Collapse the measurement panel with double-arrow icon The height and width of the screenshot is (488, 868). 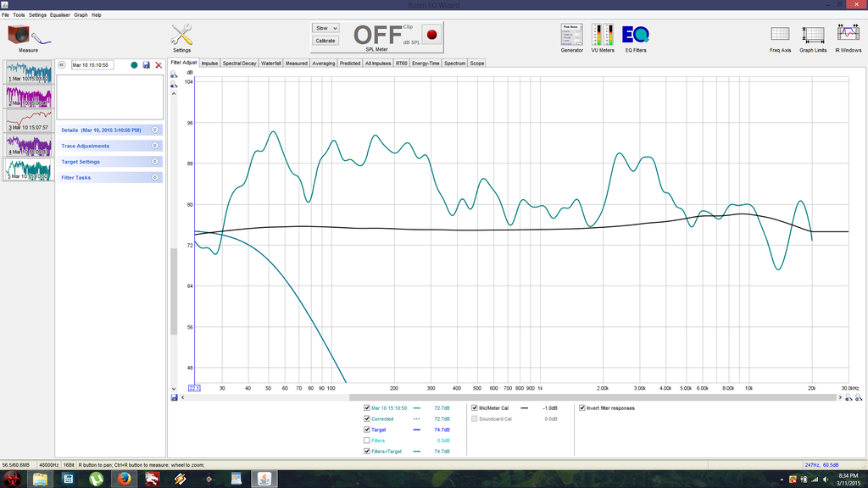(x=61, y=64)
